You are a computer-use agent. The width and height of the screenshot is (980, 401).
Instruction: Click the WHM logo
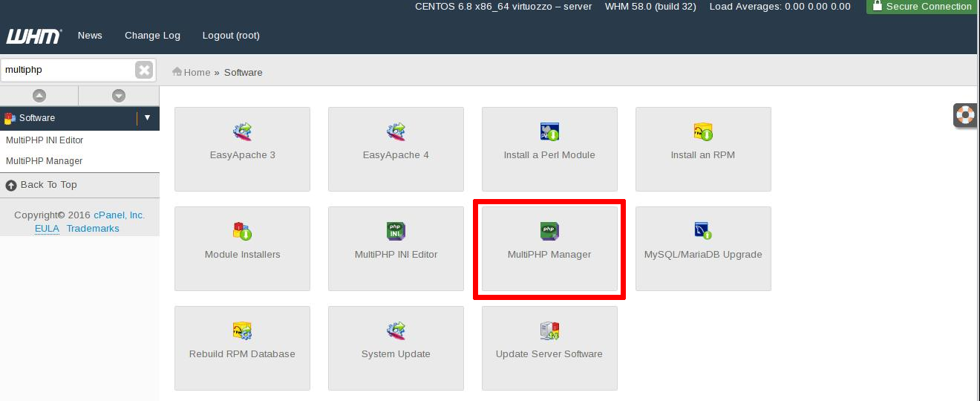[x=33, y=36]
